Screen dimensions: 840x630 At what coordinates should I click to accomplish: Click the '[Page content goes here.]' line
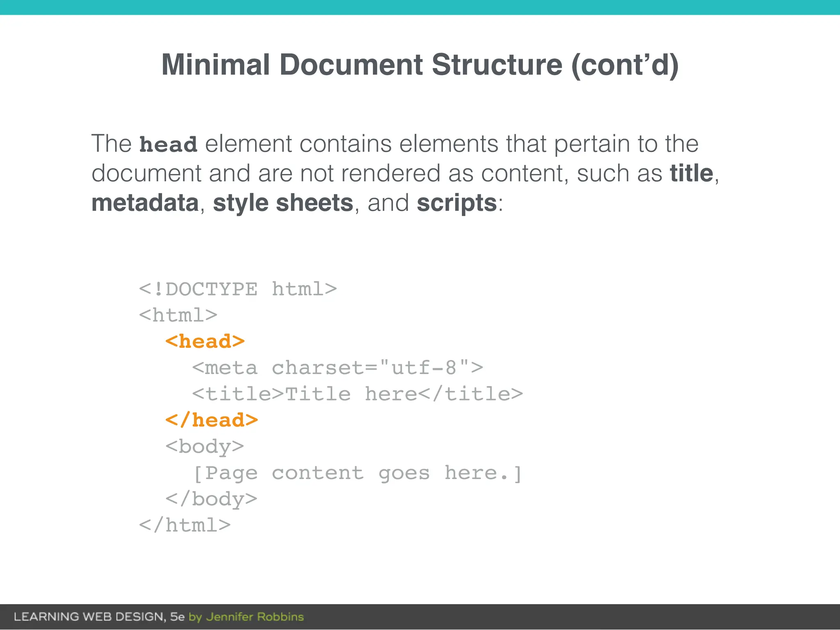(357, 473)
